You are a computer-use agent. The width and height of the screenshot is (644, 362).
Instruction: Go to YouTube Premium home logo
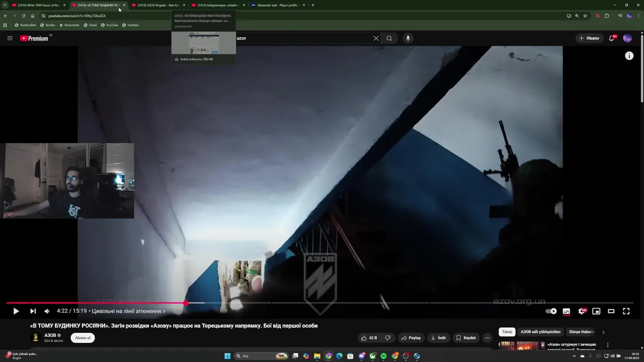coord(34,38)
